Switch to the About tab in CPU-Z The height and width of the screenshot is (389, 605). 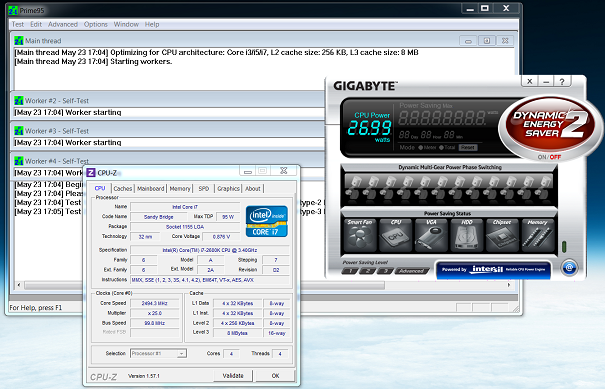click(x=253, y=188)
